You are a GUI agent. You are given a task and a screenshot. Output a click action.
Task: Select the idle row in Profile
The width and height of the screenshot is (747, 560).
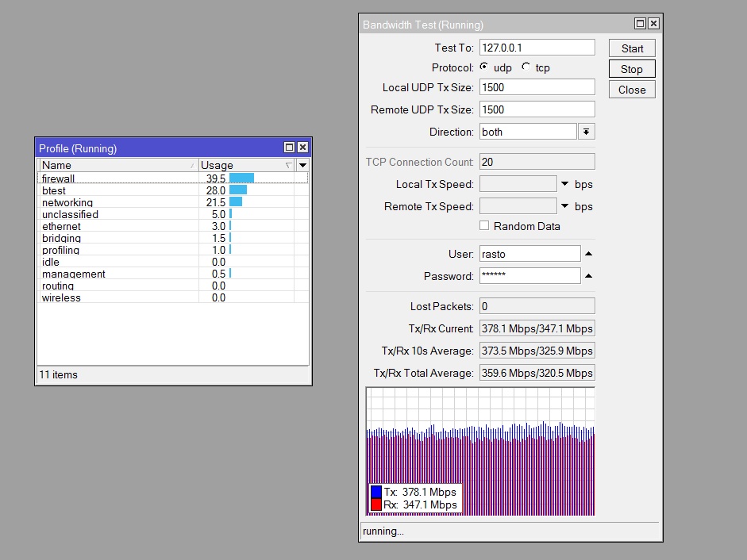[172, 262]
